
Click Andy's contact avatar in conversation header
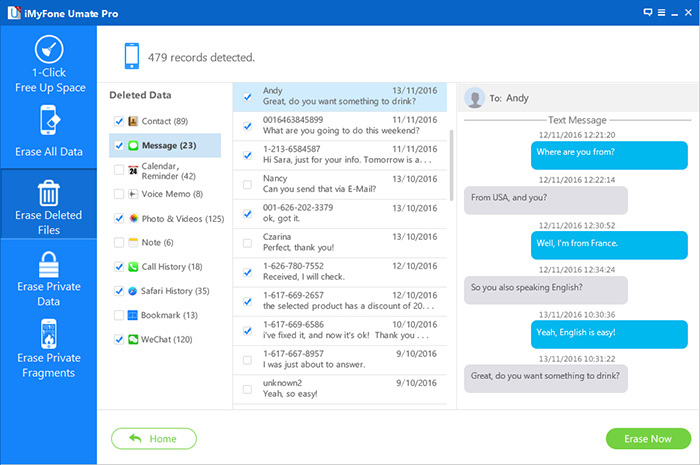coord(475,99)
